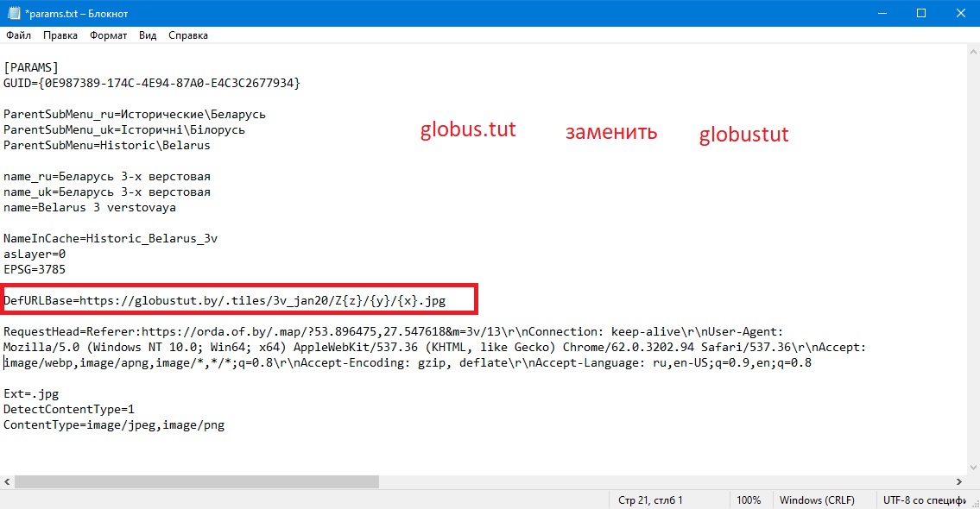The width and height of the screenshot is (980, 509).
Task: Minimize the Notepad window
Action: tap(882, 13)
